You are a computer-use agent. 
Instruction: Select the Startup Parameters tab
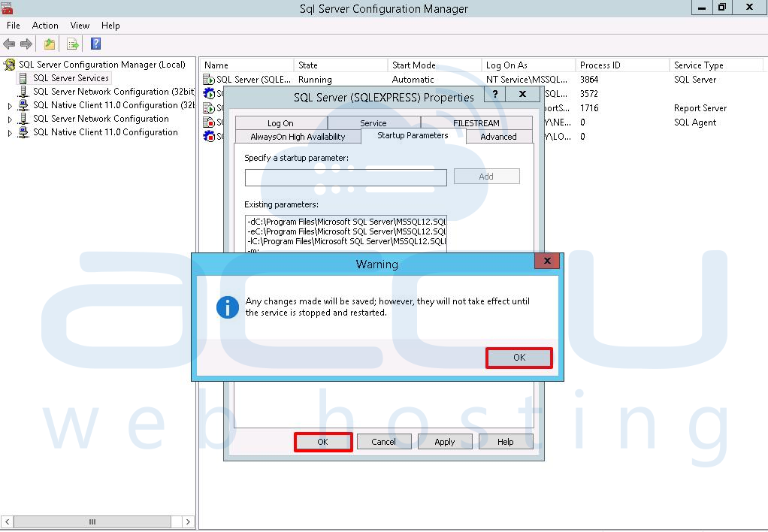point(413,136)
